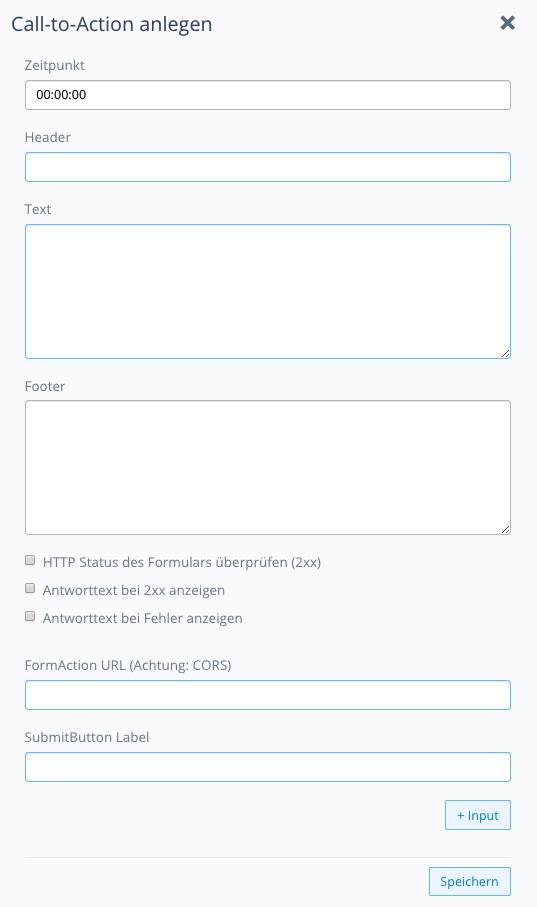Check the Antworttext bei Fehler anzeigen box

[30, 617]
